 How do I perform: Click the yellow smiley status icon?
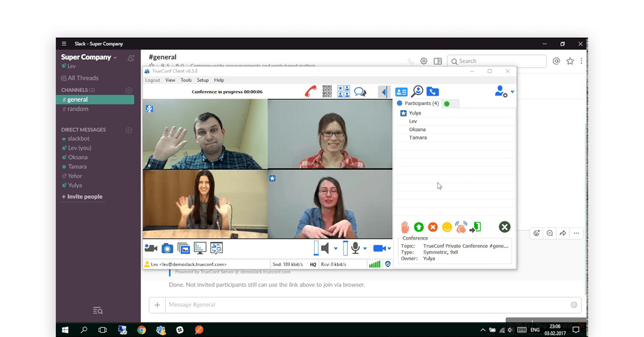(x=447, y=227)
